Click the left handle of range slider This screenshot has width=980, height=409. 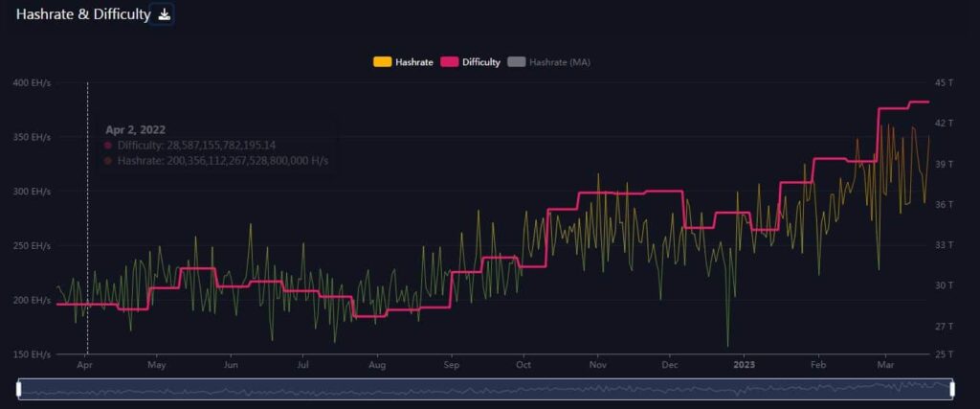pos(19,389)
